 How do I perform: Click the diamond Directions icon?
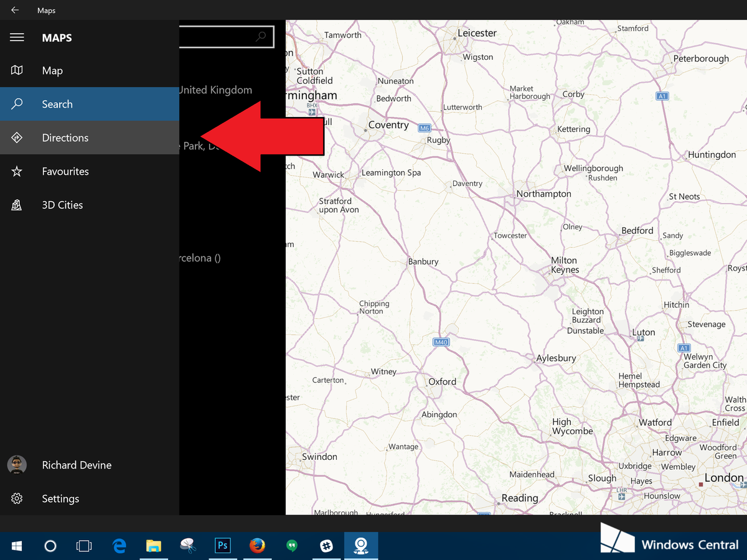click(17, 138)
